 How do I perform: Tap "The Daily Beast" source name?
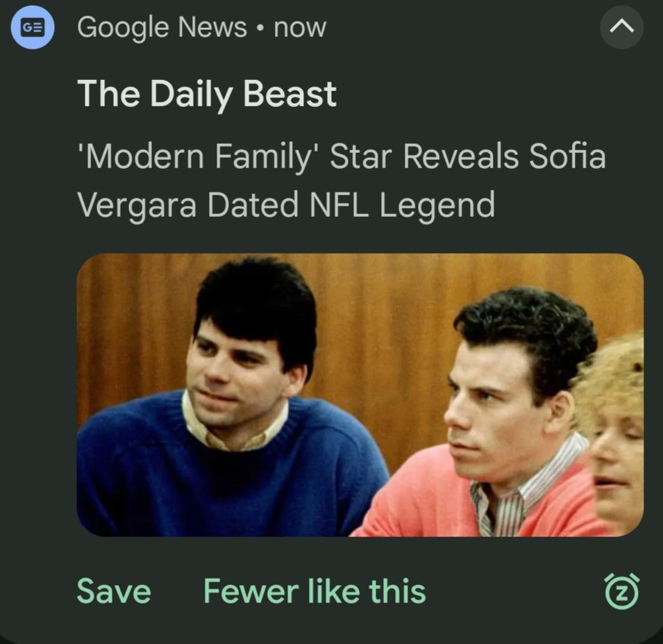(x=207, y=93)
